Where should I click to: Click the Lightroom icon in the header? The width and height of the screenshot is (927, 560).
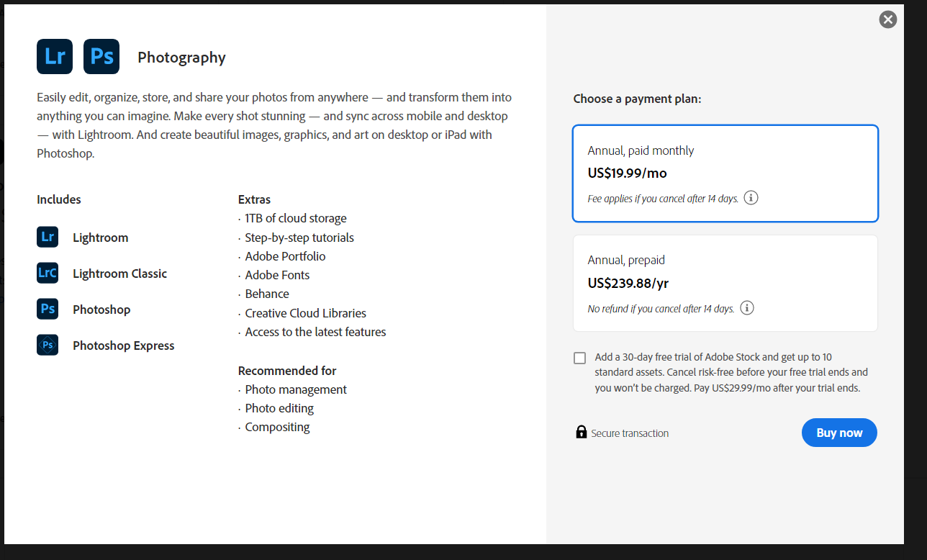(x=54, y=56)
